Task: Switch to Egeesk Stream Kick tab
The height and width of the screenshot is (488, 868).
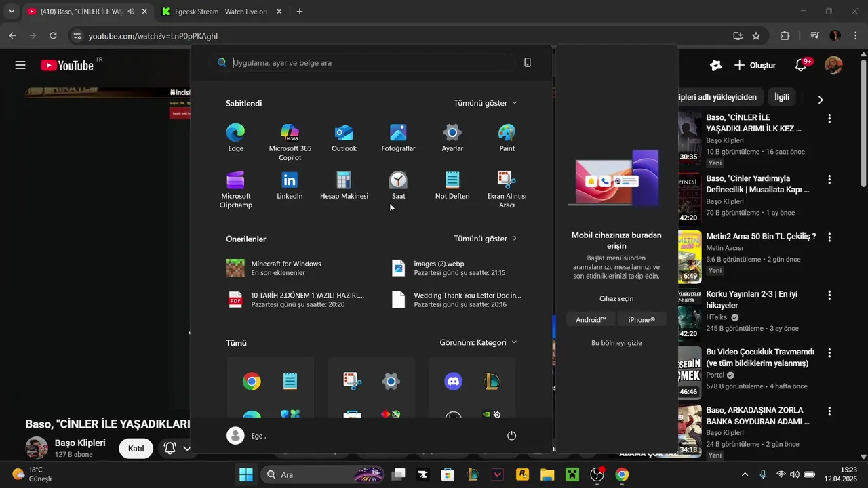Action: point(222,12)
